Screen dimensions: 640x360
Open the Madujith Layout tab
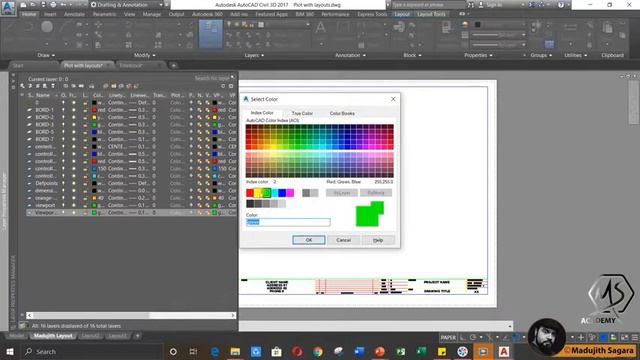[53, 336]
